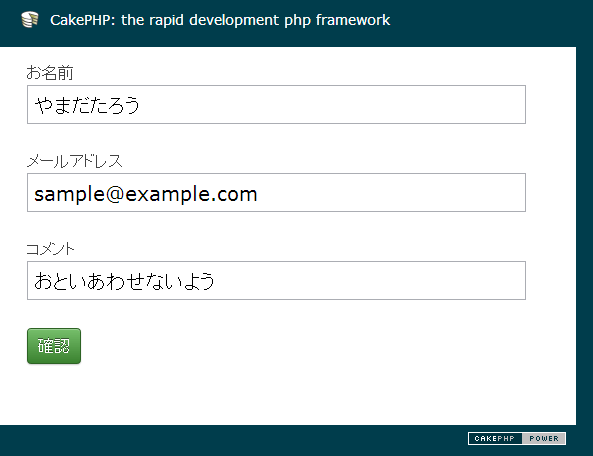The height and width of the screenshot is (456, 593).
Task: Click the お名前 label text
Action: point(50,73)
